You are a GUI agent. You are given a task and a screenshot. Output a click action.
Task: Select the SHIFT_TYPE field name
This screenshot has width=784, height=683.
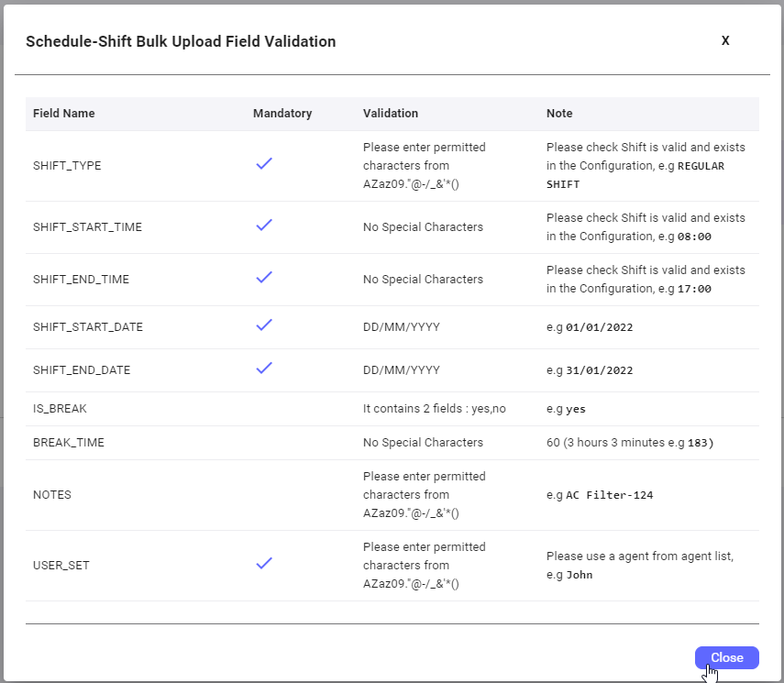tap(67, 166)
